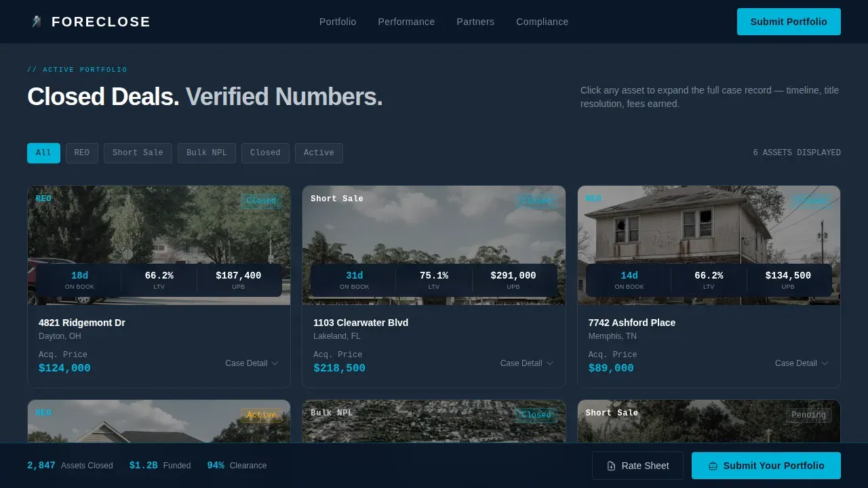Click the Closed badge on Clearwater card
Image resolution: width=868 pixels, height=488 pixels.
point(536,201)
